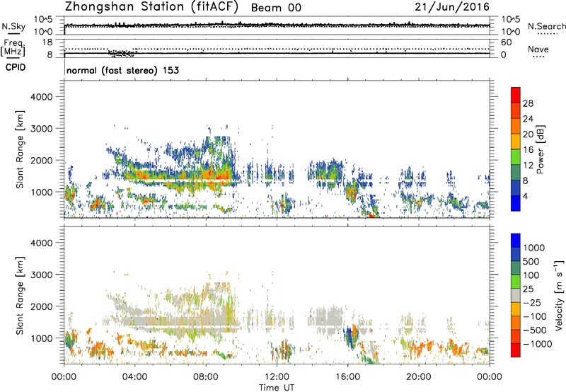Click the 'Time UT' axis title
This screenshot has width=566, height=392.
[x=277, y=388]
